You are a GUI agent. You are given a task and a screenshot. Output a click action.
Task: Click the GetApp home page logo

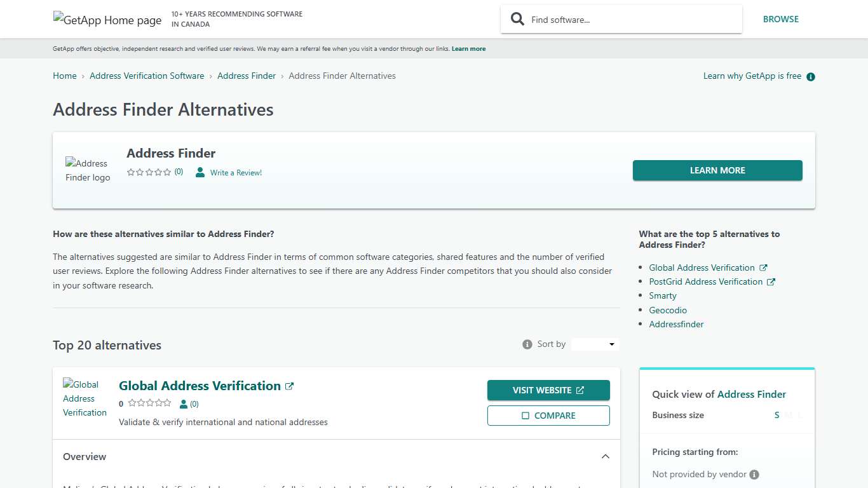(107, 20)
